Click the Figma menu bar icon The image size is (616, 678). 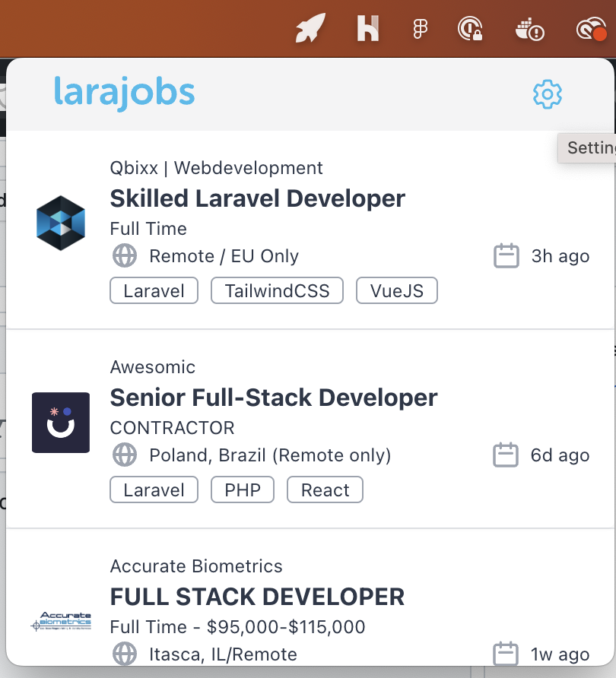pos(420,29)
